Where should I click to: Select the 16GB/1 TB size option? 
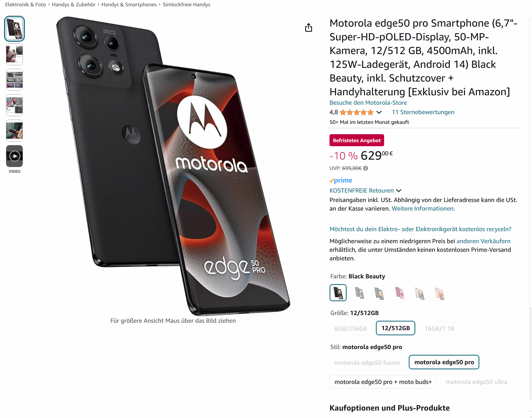[x=439, y=328]
